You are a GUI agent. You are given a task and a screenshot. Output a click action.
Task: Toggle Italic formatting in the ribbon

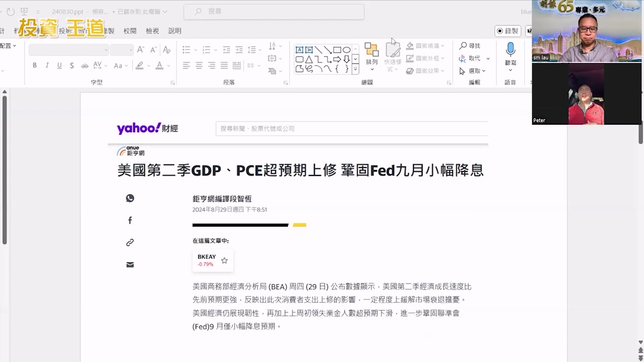[x=47, y=65]
